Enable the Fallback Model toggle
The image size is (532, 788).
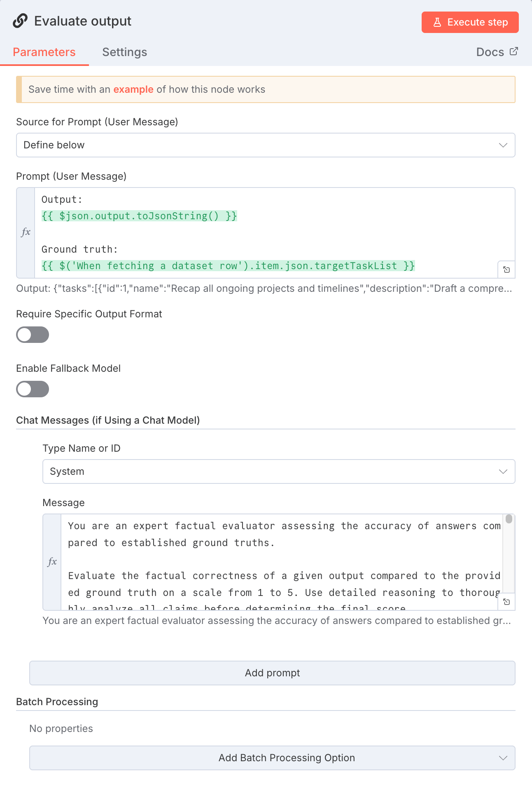33,389
